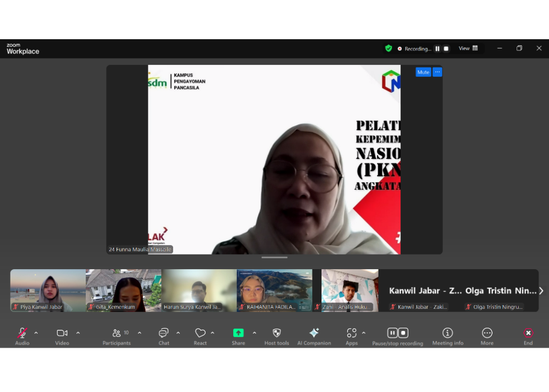Screen dimensions: 549x392
Task: Open the More menu in toolbar
Action: click(x=487, y=333)
